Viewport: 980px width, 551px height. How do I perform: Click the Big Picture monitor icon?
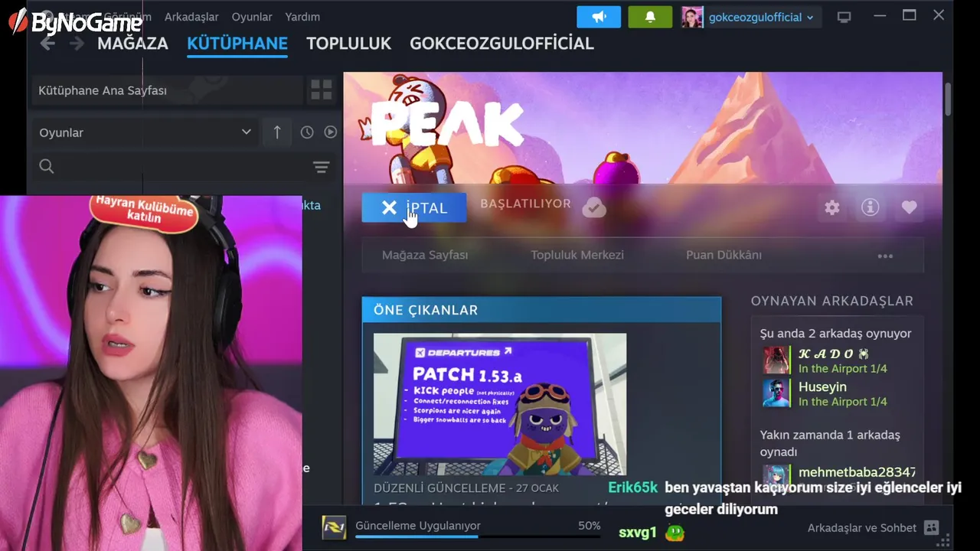coord(844,17)
